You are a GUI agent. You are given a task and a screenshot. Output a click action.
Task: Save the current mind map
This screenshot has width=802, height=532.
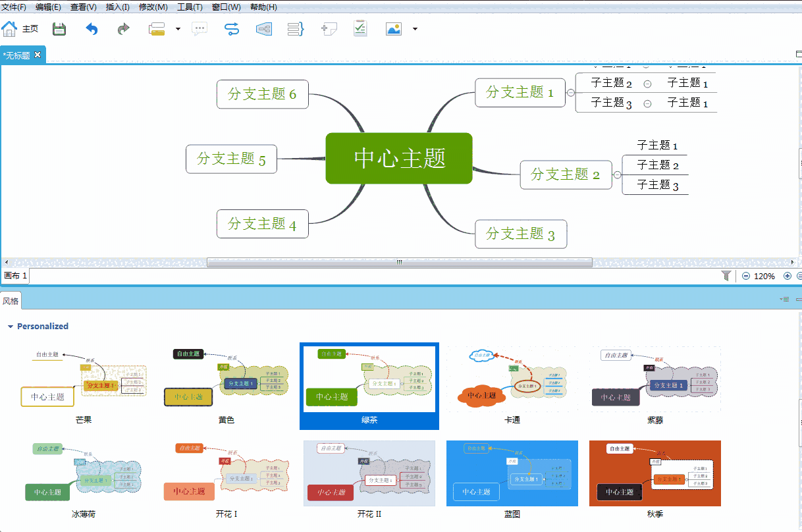(59, 28)
